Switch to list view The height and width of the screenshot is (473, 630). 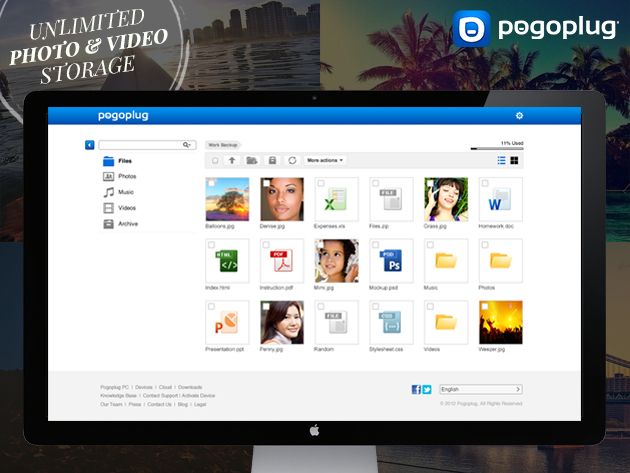tap(501, 160)
